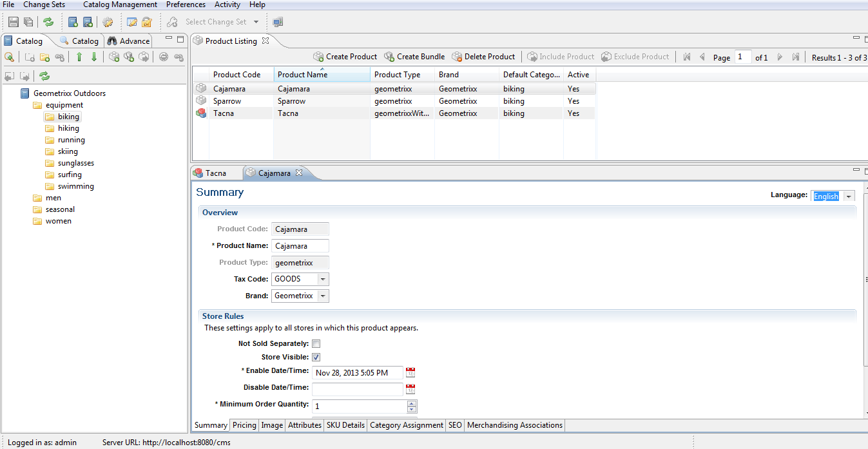Click the magnifier-with-plus icon in the Catalog panel
The height and width of the screenshot is (449, 868).
click(x=9, y=57)
